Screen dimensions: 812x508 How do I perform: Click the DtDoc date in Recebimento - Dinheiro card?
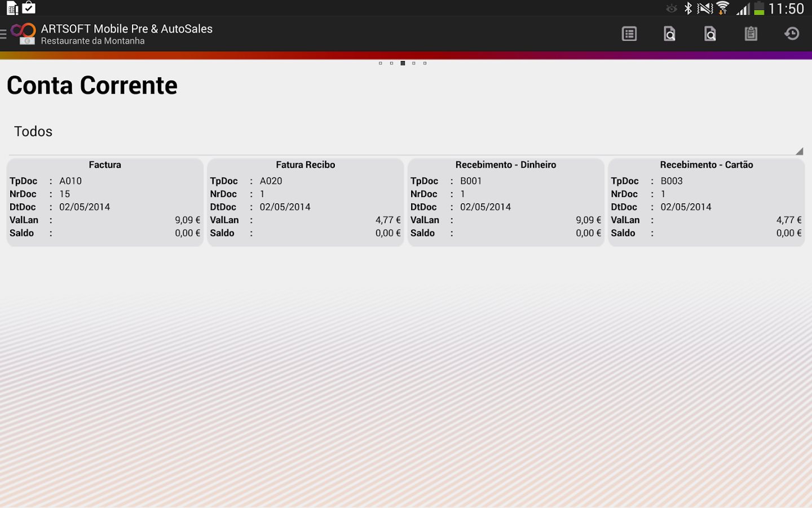coord(486,207)
